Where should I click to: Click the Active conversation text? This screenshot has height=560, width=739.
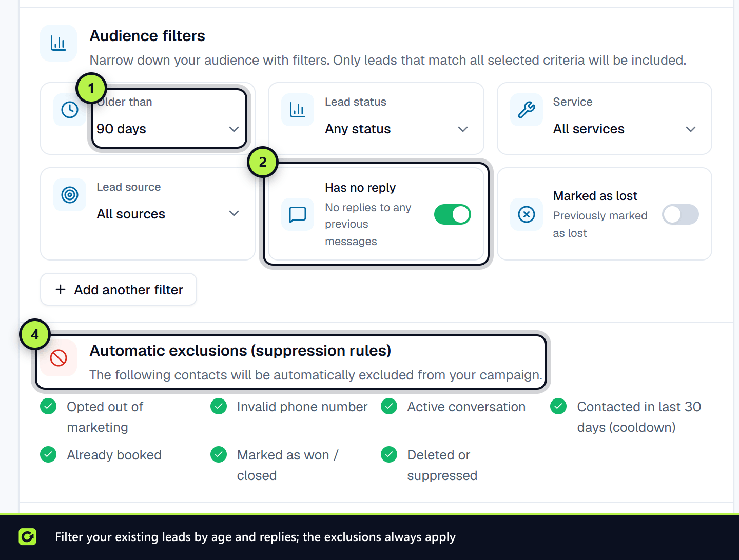coord(466,407)
